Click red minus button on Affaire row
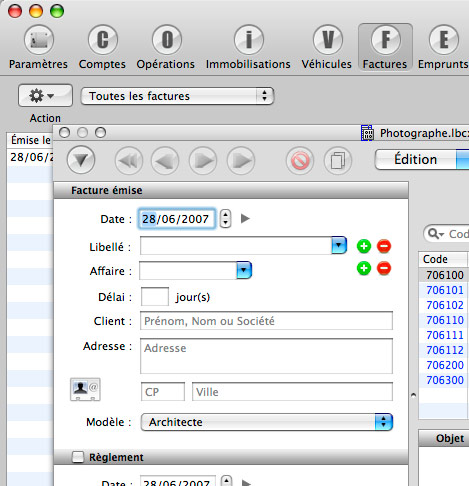Viewport: 469px width, 486px height. [x=384, y=268]
